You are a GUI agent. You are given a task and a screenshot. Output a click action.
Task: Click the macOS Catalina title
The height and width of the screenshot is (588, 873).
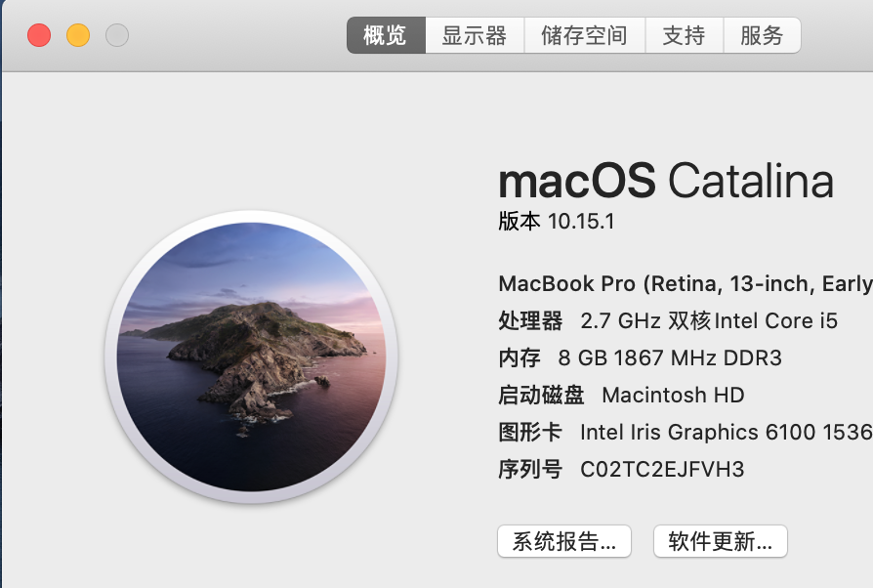pyautogui.click(x=666, y=182)
